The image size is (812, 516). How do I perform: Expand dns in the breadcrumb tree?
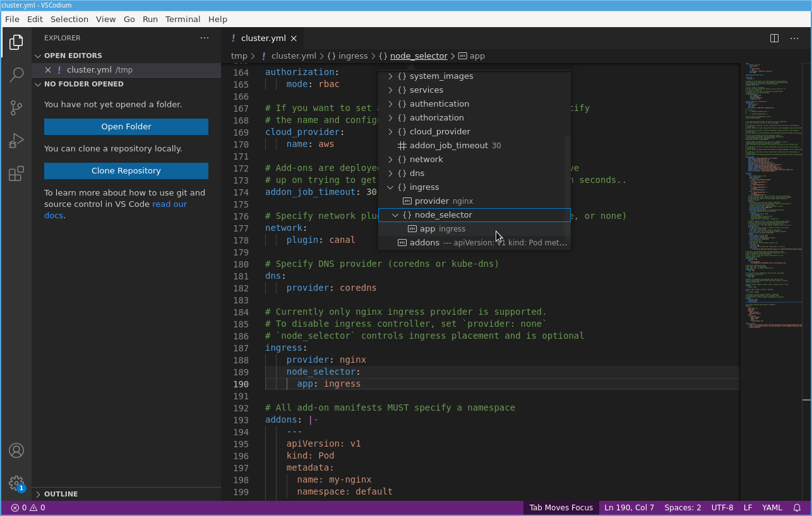pyautogui.click(x=390, y=173)
